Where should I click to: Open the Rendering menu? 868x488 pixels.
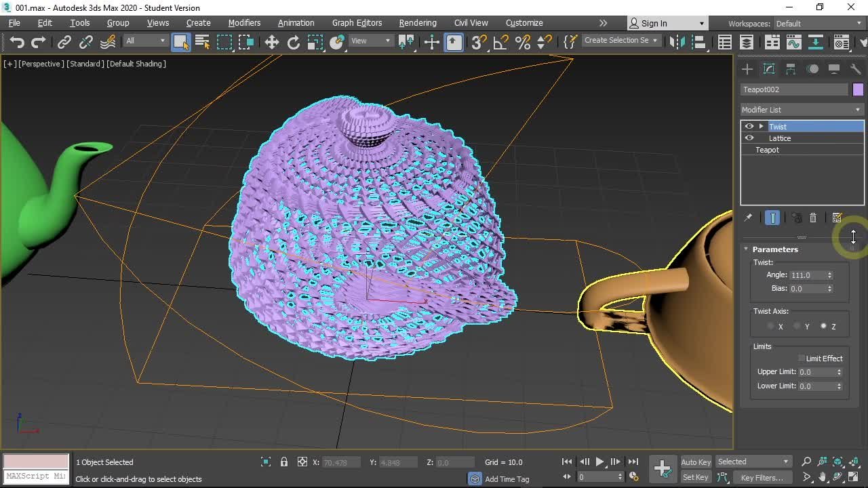pos(417,23)
